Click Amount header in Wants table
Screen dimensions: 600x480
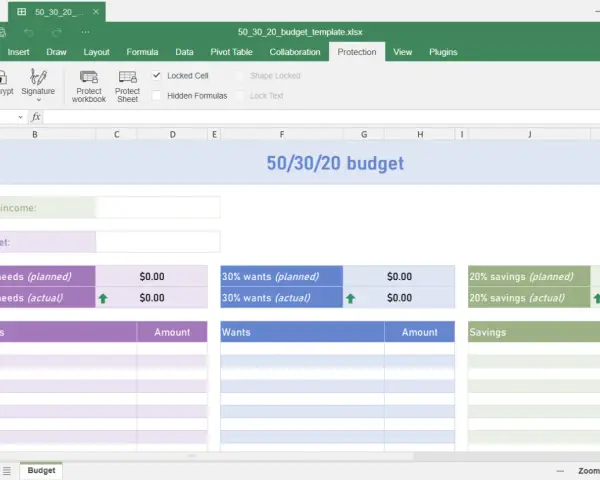(420, 332)
